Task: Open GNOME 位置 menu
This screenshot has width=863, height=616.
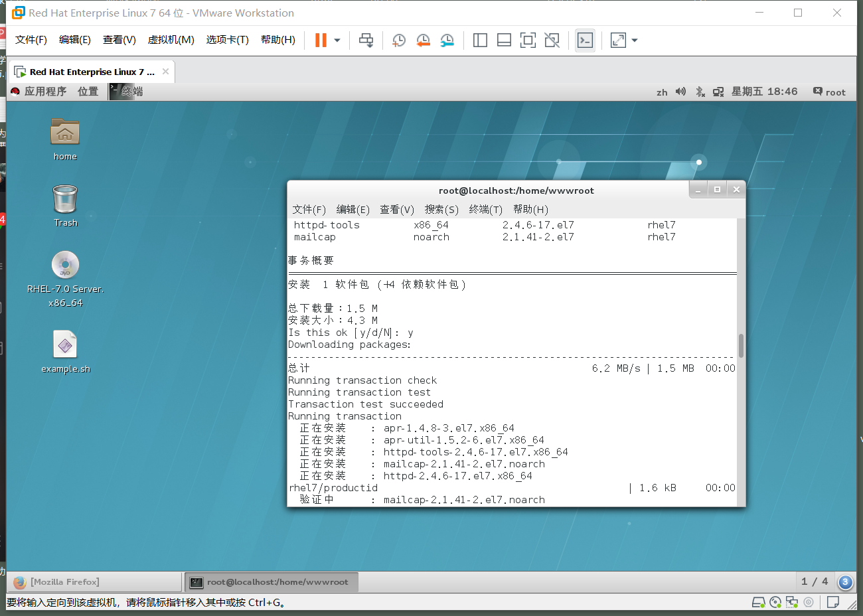Action: pos(88,92)
